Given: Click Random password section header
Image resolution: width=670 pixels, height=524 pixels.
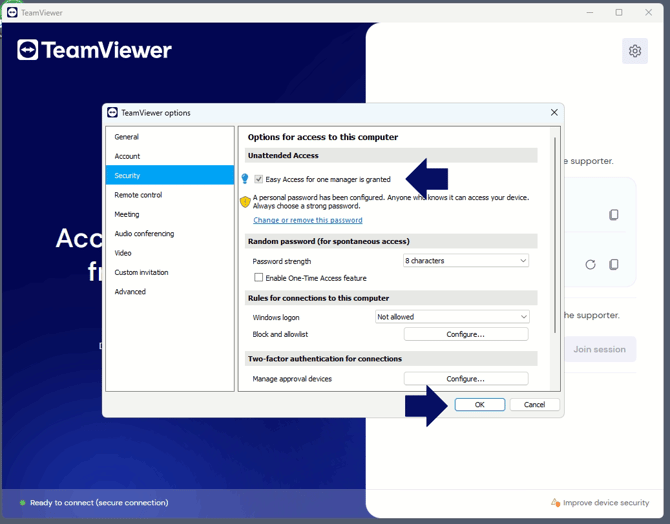Looking at the screenshot, I should click(391, 241).
